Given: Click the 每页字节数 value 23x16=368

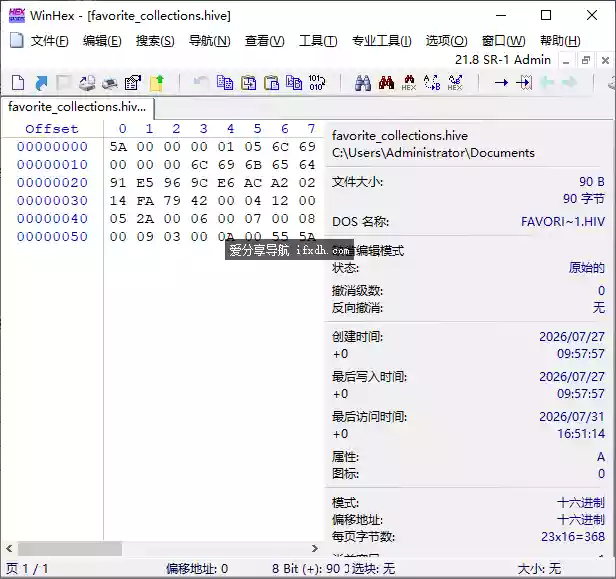Looking at the screenshot, I should [573, 537].
